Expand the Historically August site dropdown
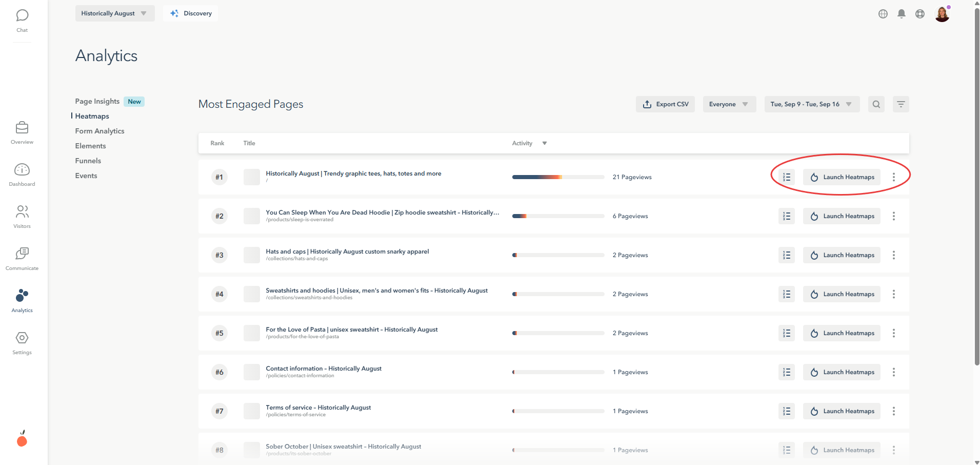Image resolution: width=980 pixels, height=465 pixels. tap(114, 13)
